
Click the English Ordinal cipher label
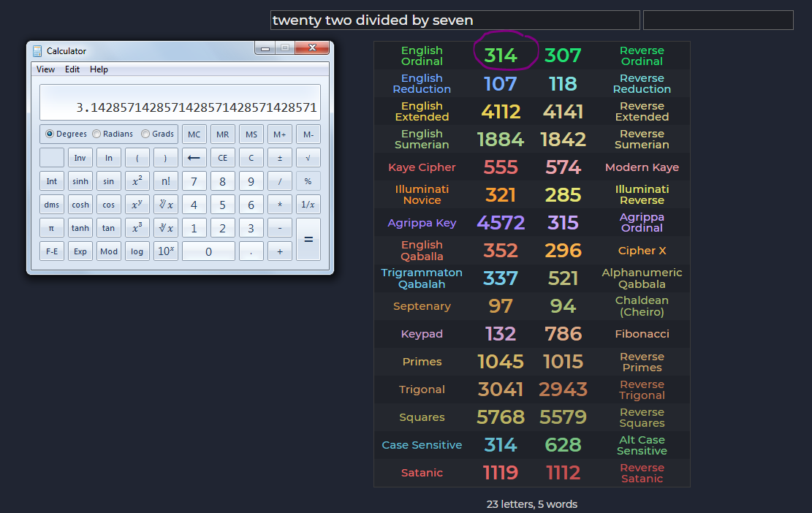coord(422,56)
